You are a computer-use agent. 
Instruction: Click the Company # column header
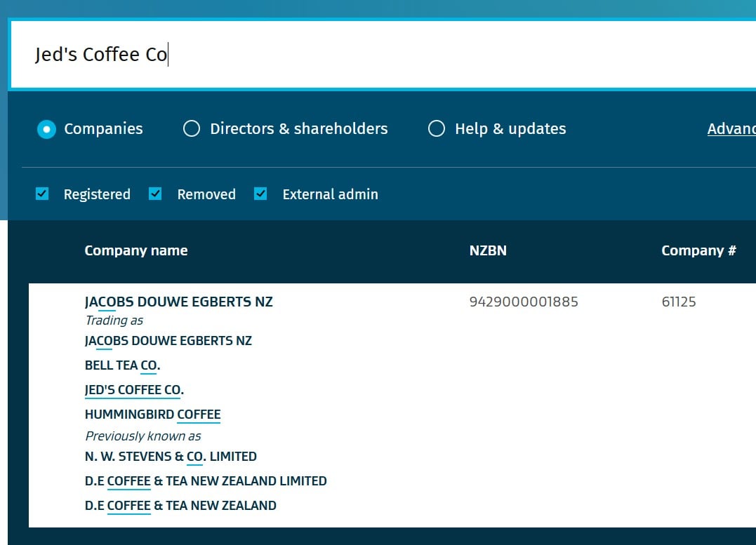point(698,250)
